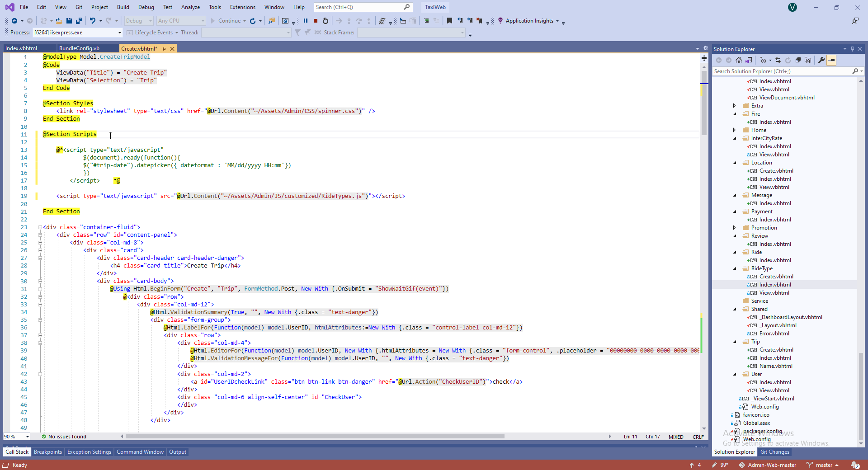Open the Lifecycle Events dropdown
The height and width of the screenshot is (470, 868).
tap(177, 33)
